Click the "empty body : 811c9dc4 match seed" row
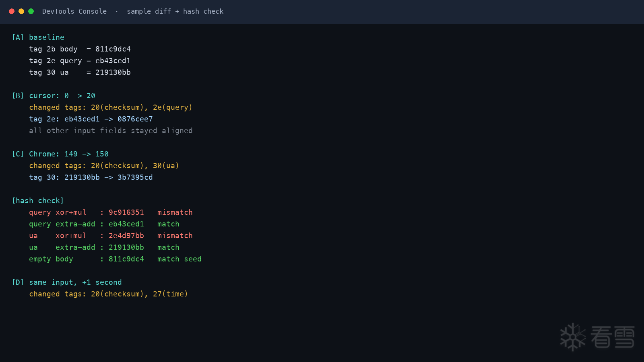The height and width of the screenshot is (362, 644). (x=115, y=259)
